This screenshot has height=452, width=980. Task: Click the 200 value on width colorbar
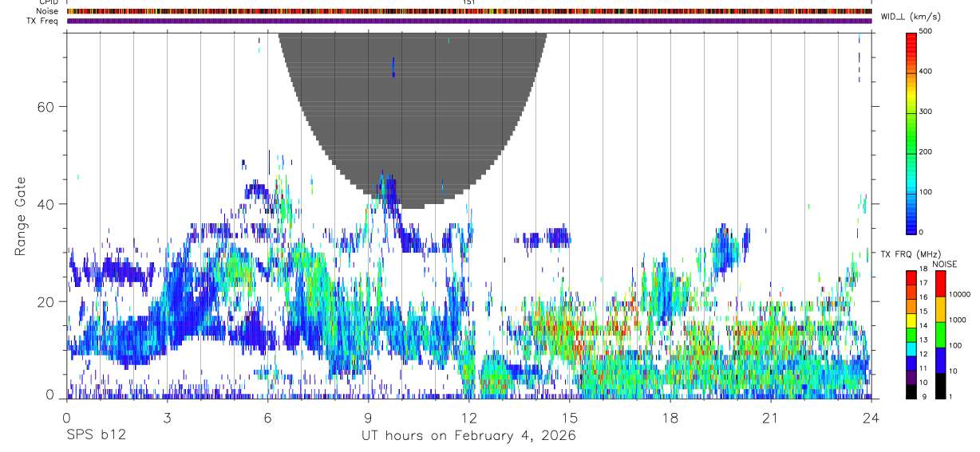[x=926, y=151]
